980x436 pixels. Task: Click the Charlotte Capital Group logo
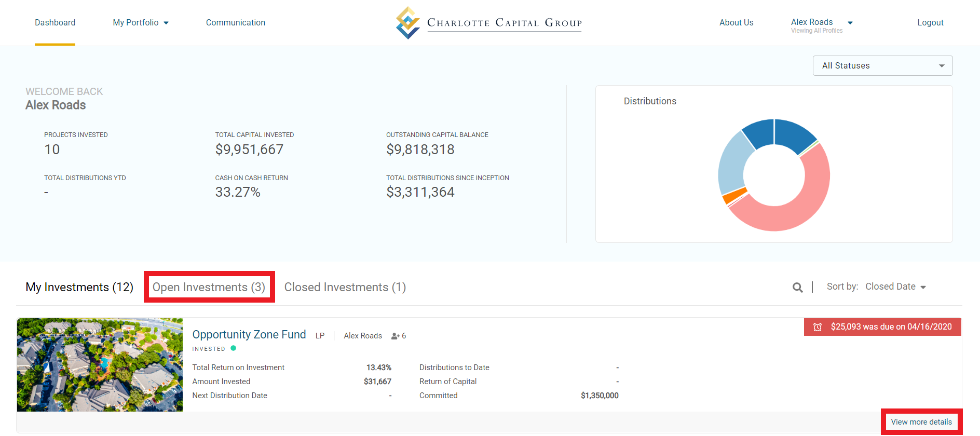pyautogui.click(x=488, y=23)
